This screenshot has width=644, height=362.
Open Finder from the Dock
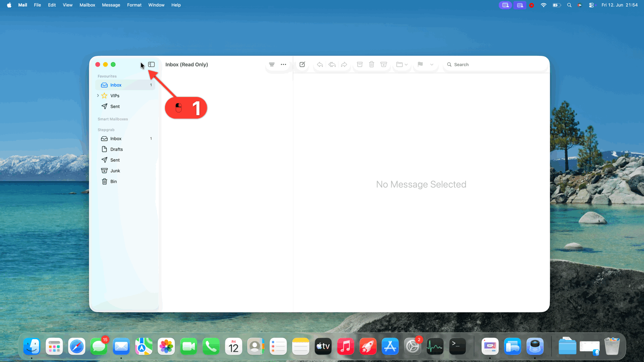point(32,346)
